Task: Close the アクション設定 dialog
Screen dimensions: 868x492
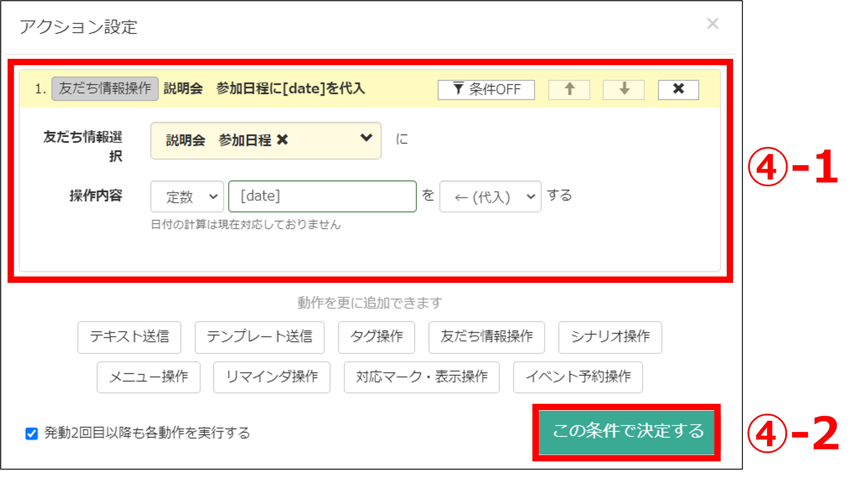Action: coord(712,24)
